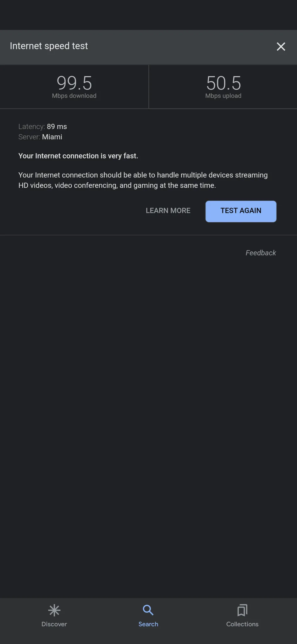Tap the paragraph about streaming HD videos
Screen dimensions: 297x644
point(143,180)
